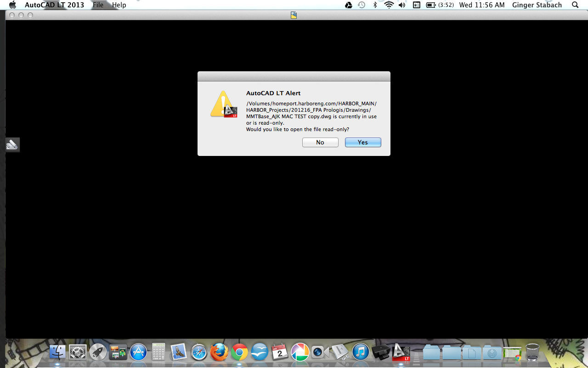The width and height of the screenshot is (588, 368).
Task: Launch Google Chrome from the Dock
Action: point(239,352)
